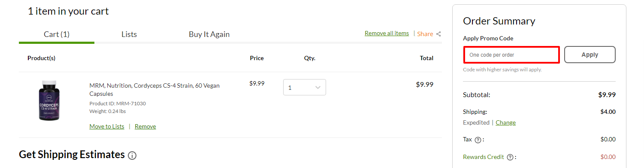Click the Cordyceps bottle product thumbnail
This screenshot has height=168, width=644.
tap(49, 100)
